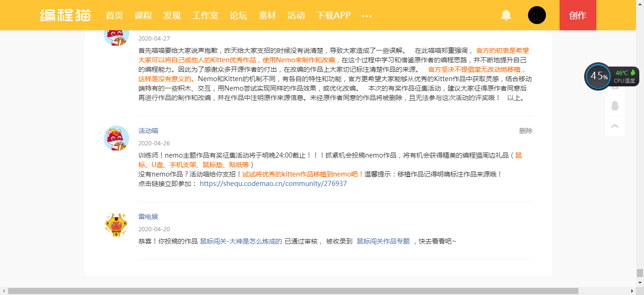Click the 2020-04-20 date text
The width and height of the screenshot is (644, 295).
(x=154, y=229)
